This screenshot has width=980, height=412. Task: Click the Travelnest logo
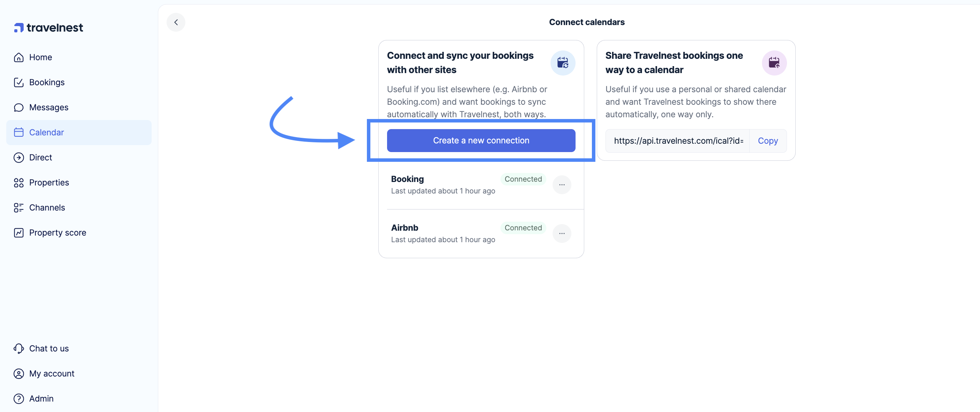click(x=48, y=27)
